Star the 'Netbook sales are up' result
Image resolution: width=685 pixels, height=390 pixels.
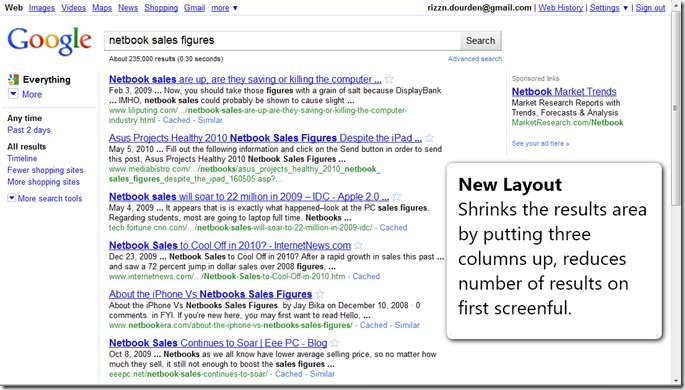tap(389, 79)
